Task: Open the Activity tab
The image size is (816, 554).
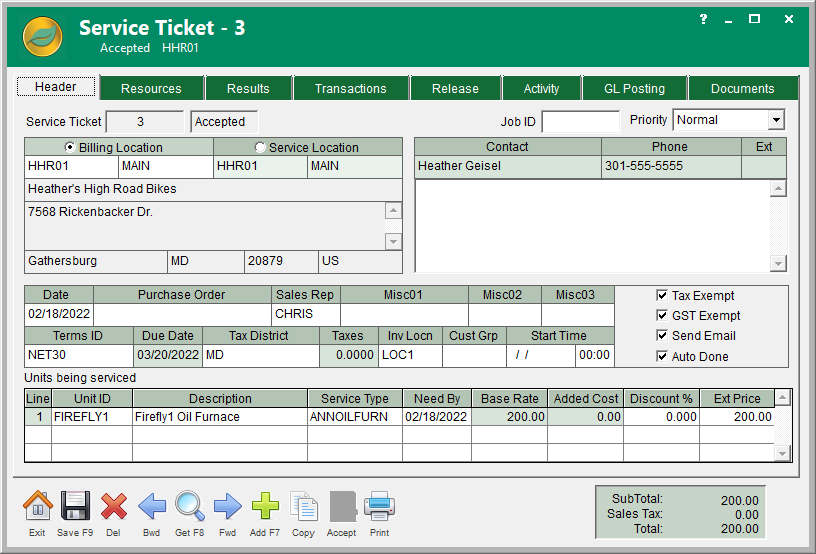Action: pos(541,88)
